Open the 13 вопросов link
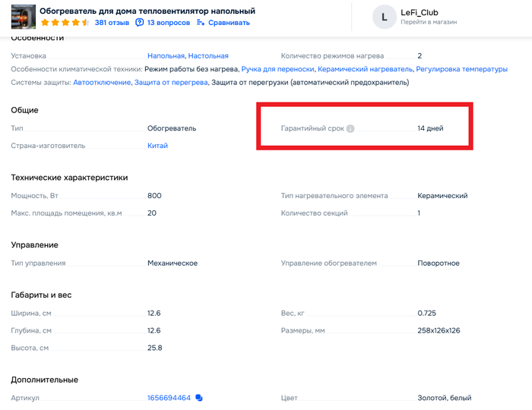Image resolution: width=532 pixels, height=410 pixels. (167, 23)
